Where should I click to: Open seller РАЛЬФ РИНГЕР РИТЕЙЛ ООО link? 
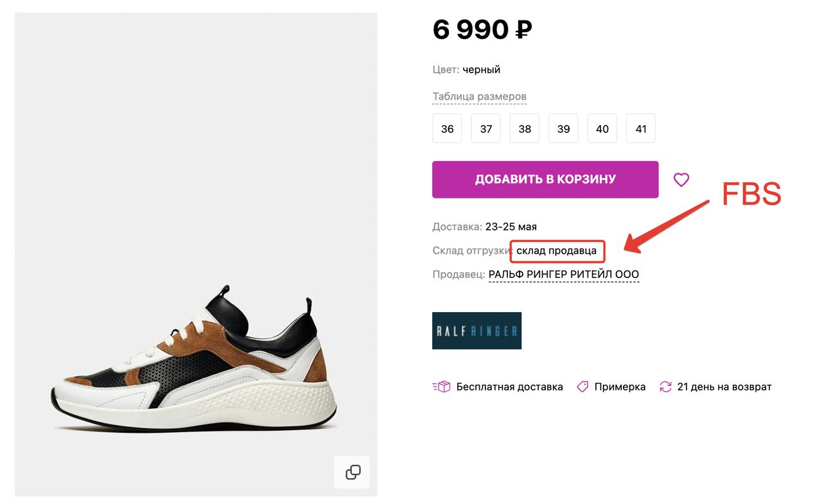563,275
